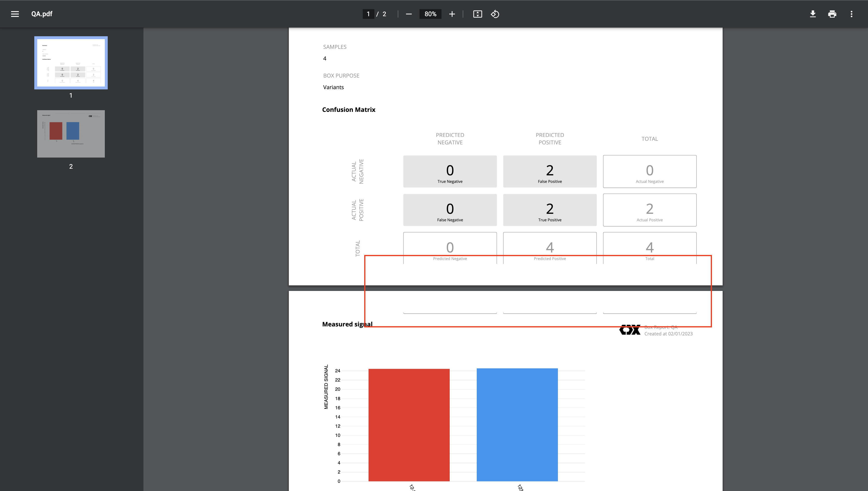Image resolution: width=868 pixels, height=491 pixels.
Task: Click the fit to page icon
Action: [x=477, y=14]
